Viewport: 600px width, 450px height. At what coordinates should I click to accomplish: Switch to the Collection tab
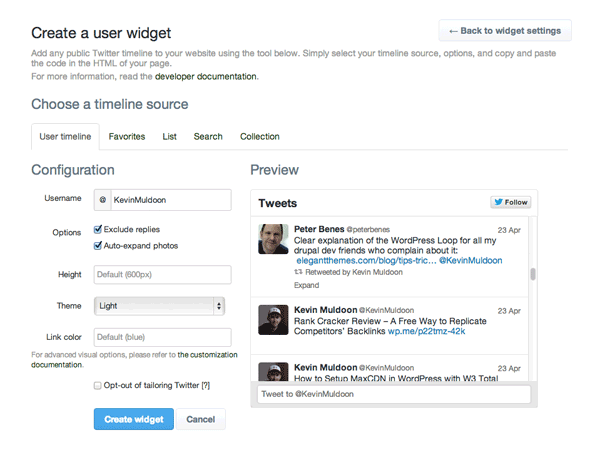260,137
